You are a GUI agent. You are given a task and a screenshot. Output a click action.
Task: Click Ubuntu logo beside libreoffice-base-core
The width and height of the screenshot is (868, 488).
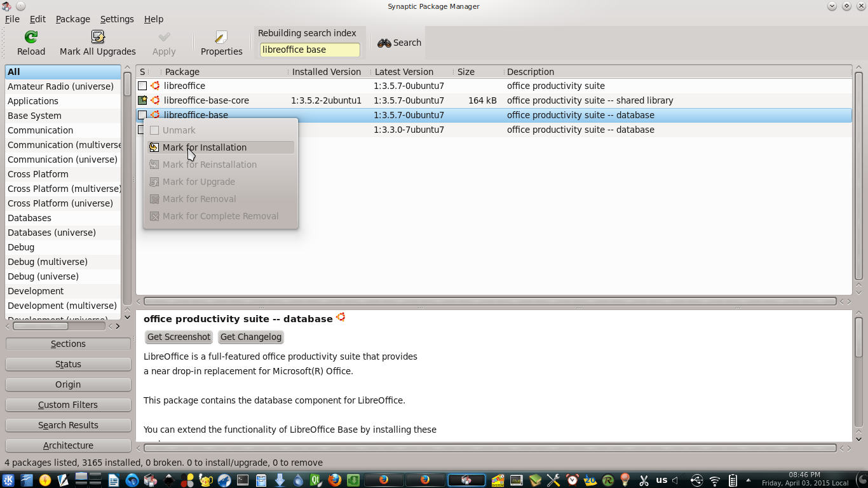coord(155,100)
